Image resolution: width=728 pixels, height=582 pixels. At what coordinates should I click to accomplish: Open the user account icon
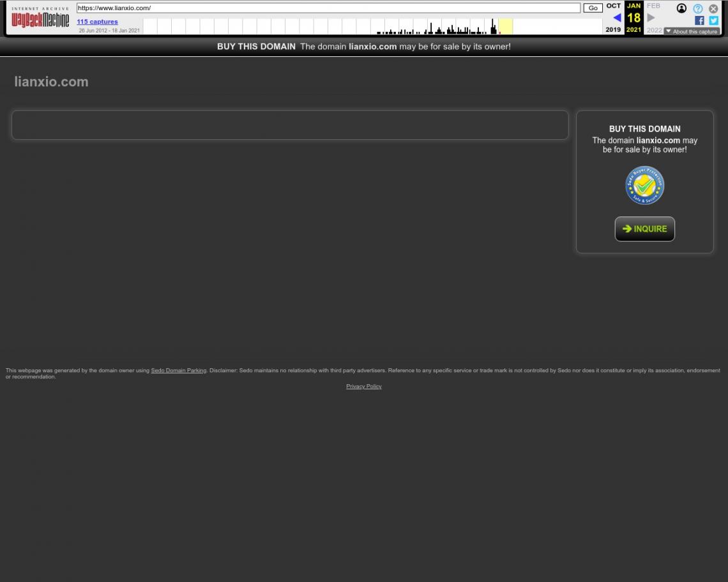681,8
